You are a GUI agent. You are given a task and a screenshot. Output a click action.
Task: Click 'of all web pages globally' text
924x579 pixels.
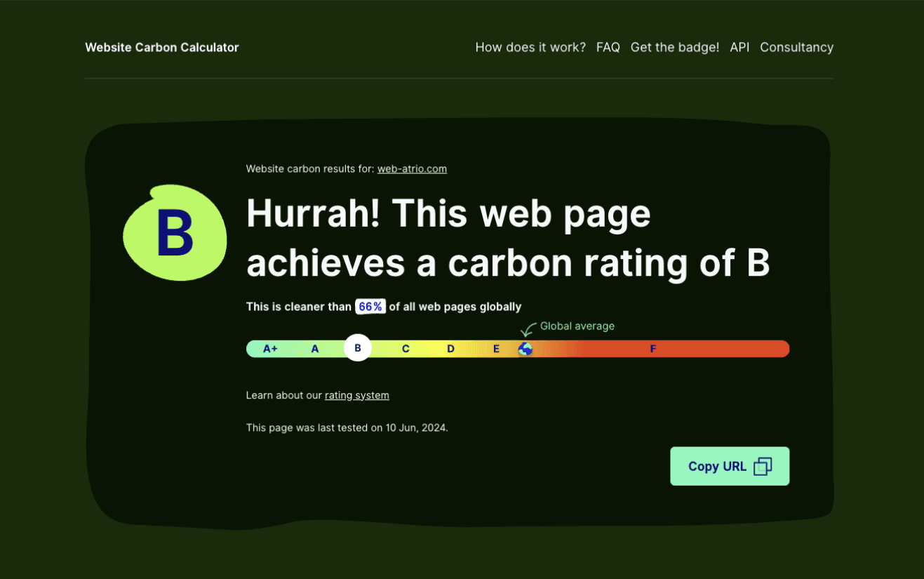[x=455, y=307]
